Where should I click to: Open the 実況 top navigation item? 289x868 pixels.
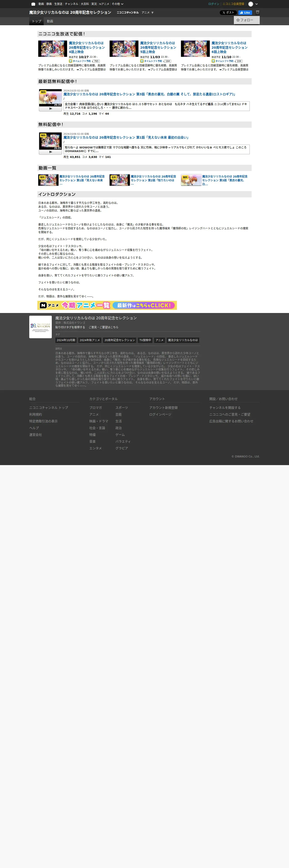click(94, 4)
